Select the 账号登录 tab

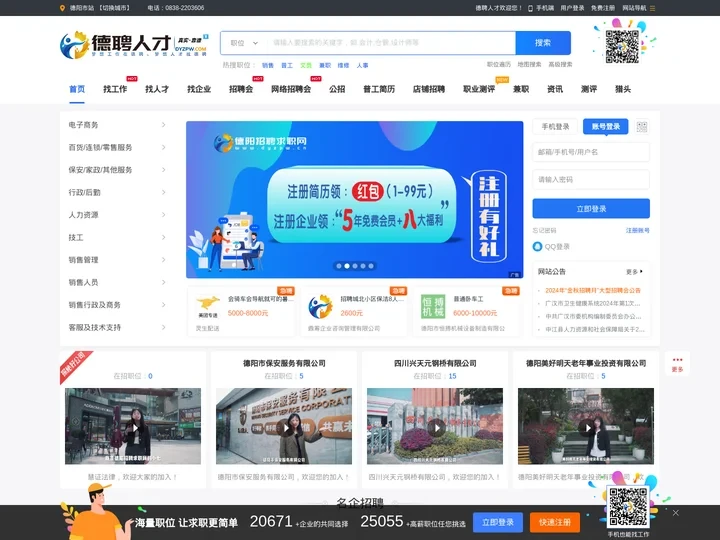[606, 127]
